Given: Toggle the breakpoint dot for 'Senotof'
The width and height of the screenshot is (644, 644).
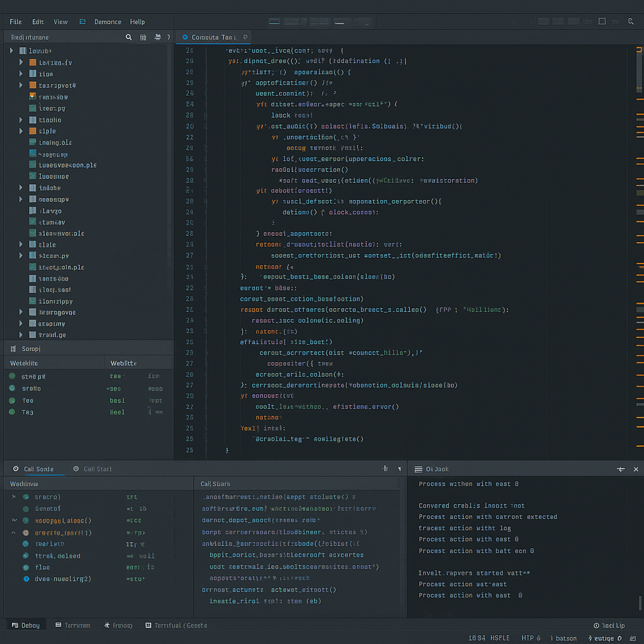Looking at the screenshot, I should (26, 508).
